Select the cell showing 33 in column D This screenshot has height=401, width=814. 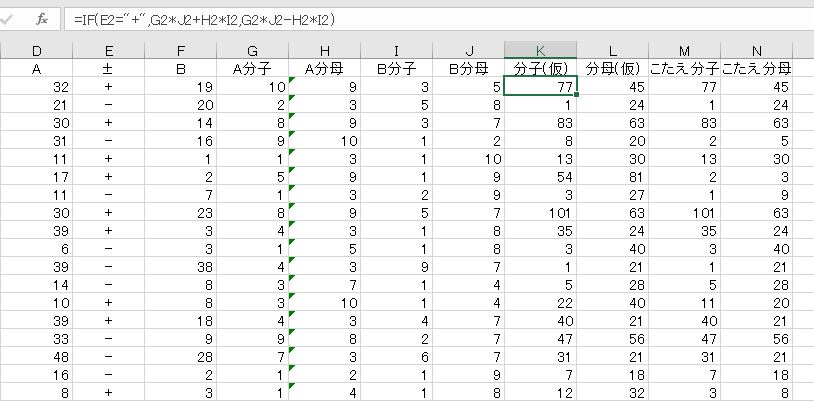[36, 339]
